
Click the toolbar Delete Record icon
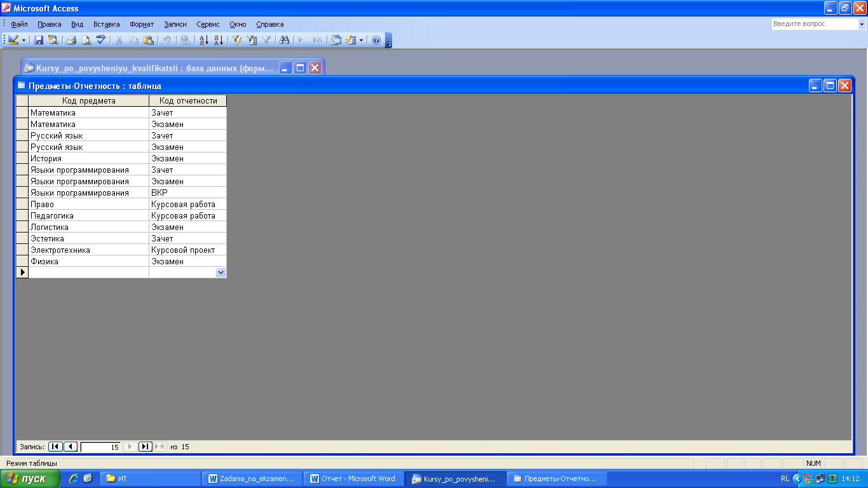coord(318,39)
